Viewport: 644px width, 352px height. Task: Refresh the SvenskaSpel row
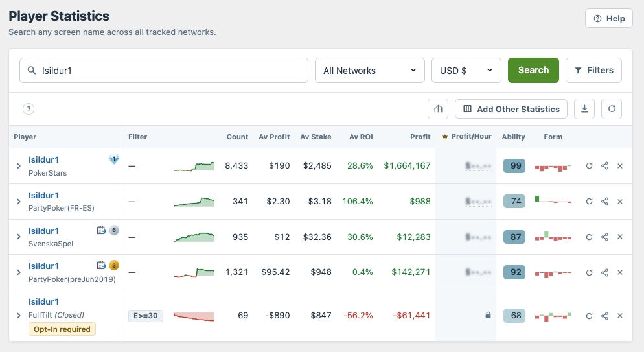(589, 237)
